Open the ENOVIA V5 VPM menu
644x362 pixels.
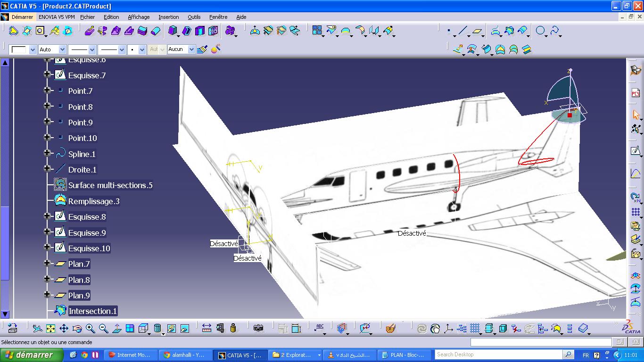[57, 17]
